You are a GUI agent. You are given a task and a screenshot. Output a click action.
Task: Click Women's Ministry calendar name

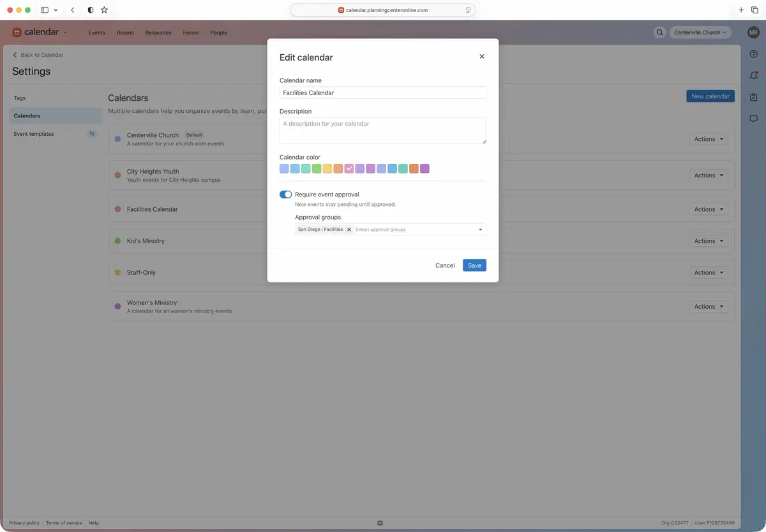[x=152, y=303]
